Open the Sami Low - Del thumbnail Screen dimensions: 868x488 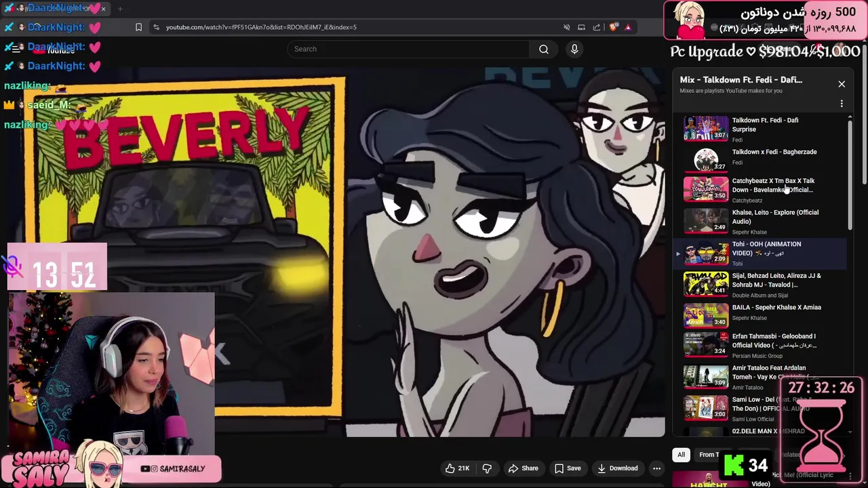click(x=705, y=407)
